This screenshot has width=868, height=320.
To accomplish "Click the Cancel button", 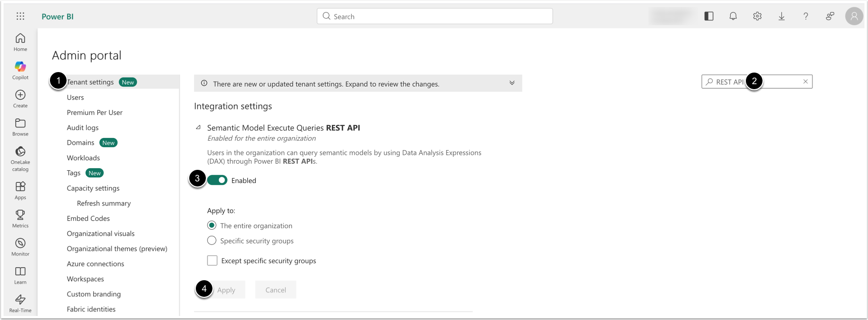I will 276,290.
